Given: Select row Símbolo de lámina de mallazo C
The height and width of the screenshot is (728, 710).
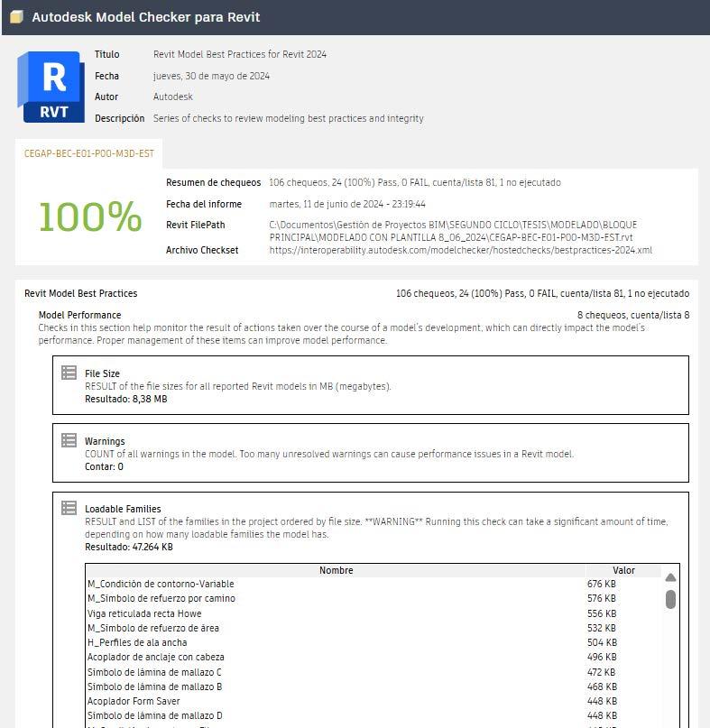Looking at the screenshot, I should pos(336,672).
